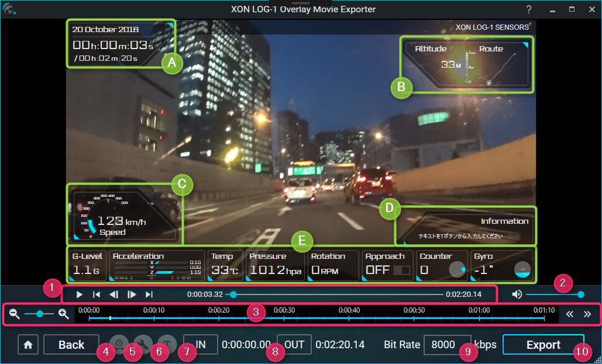
Task: Click the Rotation "0 RPM" readout
Action: pyautogui.click(x=325, y=270)
